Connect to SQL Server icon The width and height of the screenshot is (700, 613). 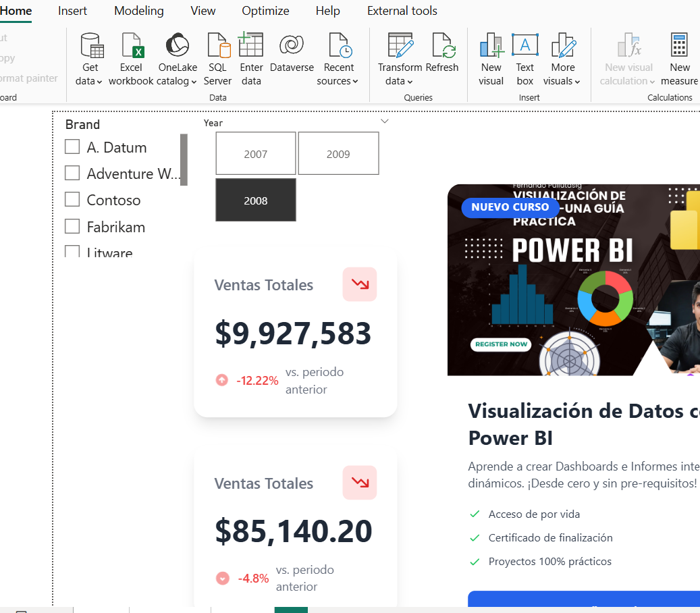tap(219, 45)
